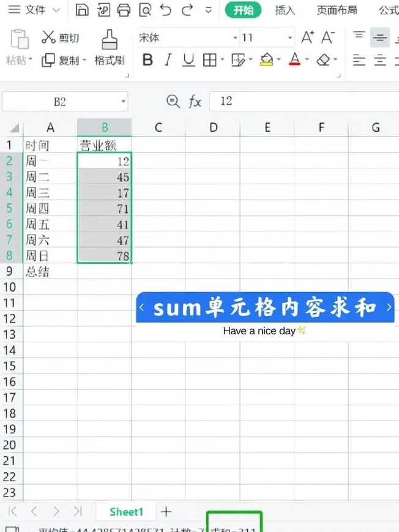
Task: Click the Name Box showing B2
Action: pos(60,102)
